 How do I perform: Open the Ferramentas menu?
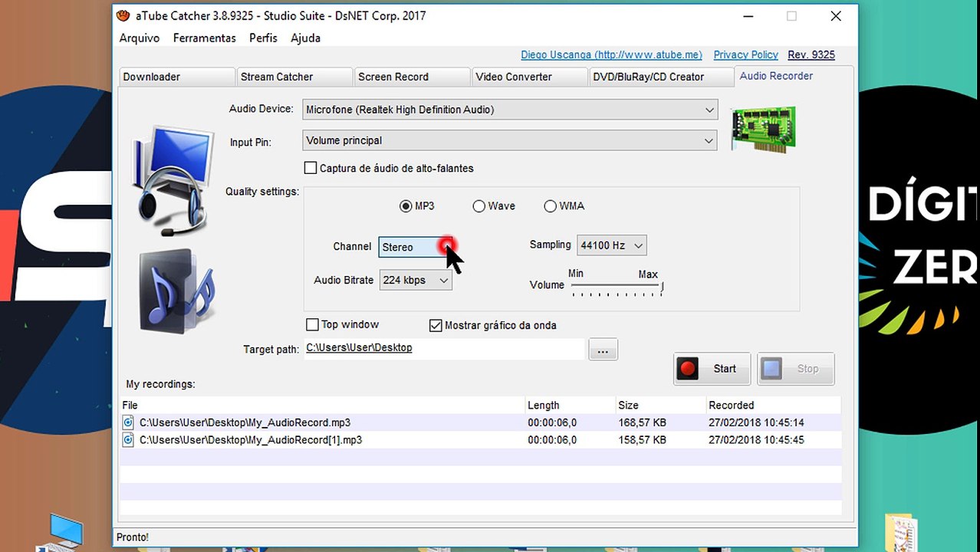pyautogui.click(x=205, y=38)
